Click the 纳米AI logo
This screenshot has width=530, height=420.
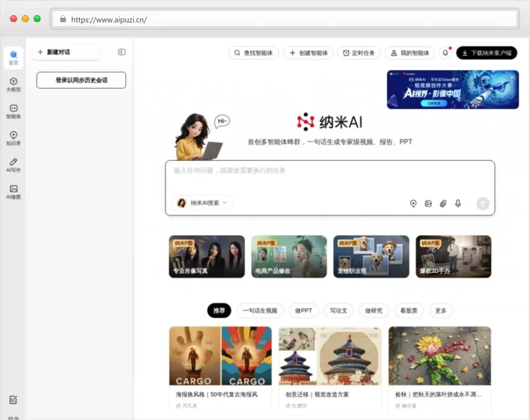[x=329, y=122]
